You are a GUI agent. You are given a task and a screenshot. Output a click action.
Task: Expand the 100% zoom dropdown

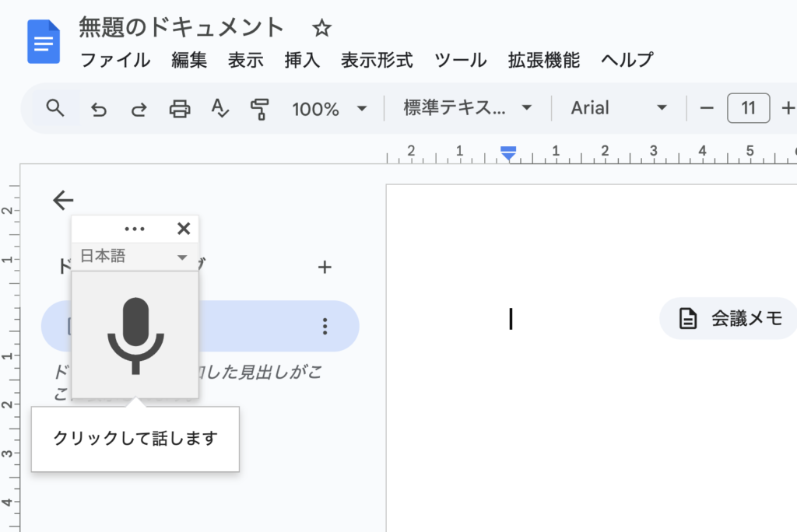(328, 109)
